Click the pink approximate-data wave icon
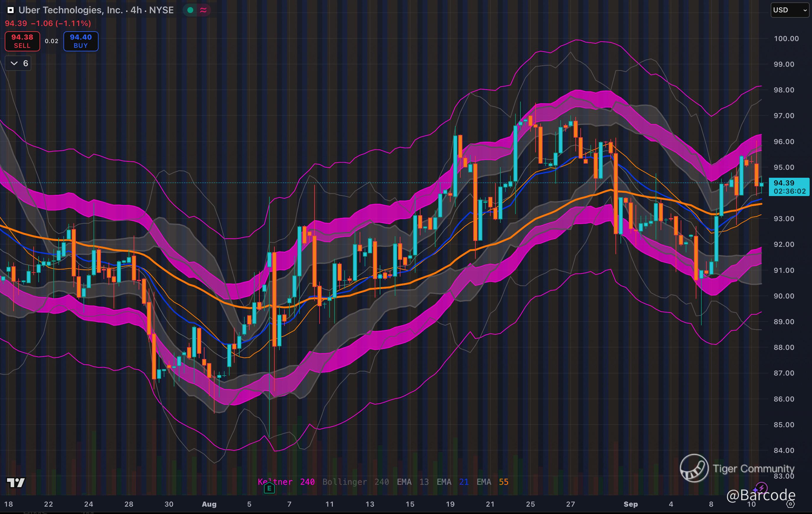This screenshot has width=812, height=514. (x=203, y=10)
